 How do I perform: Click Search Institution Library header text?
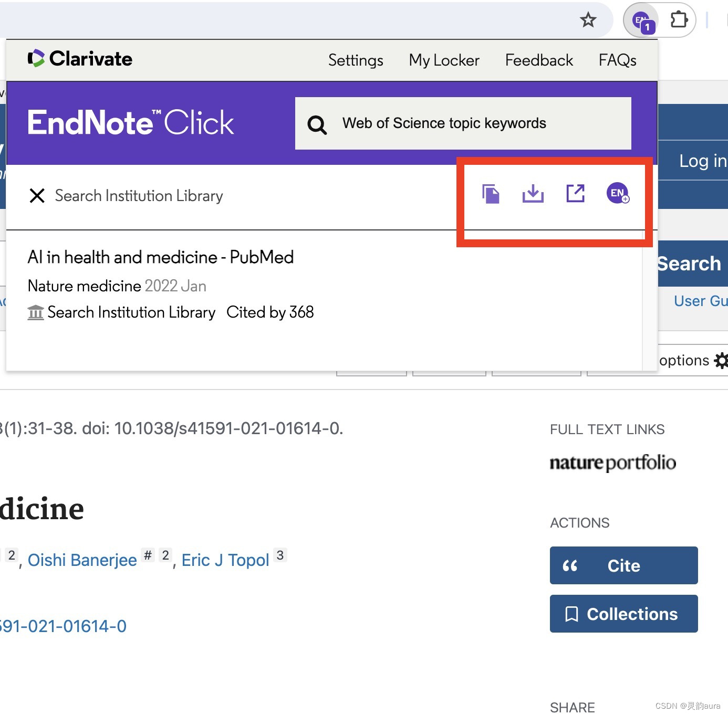tap(139, 196)
